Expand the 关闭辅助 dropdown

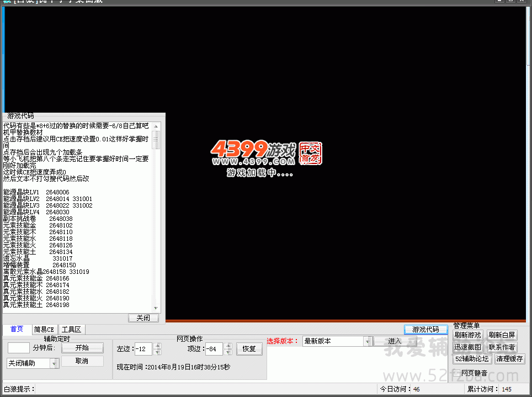click(54, 363)
